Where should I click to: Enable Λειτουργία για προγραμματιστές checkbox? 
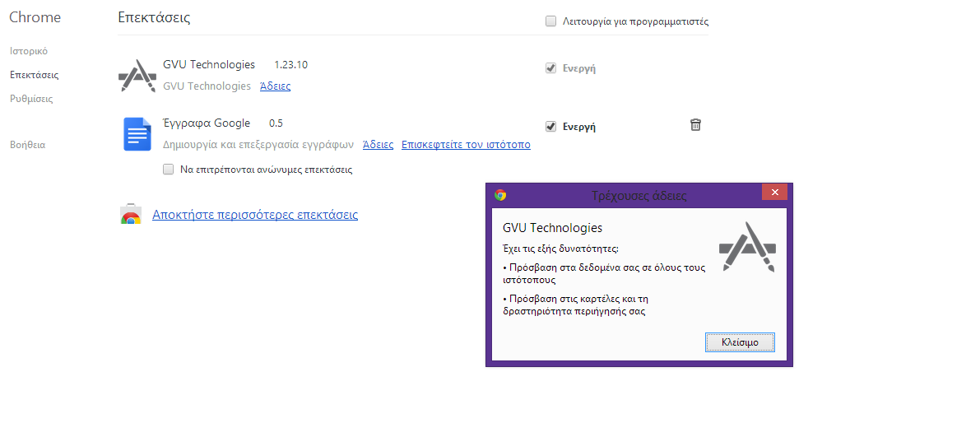coord(550,21)
